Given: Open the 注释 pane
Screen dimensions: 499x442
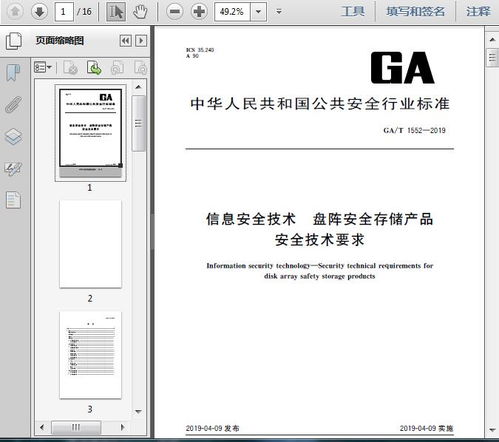Looking at the screenshot, I should pyautogui.click(x=478, y=12).
